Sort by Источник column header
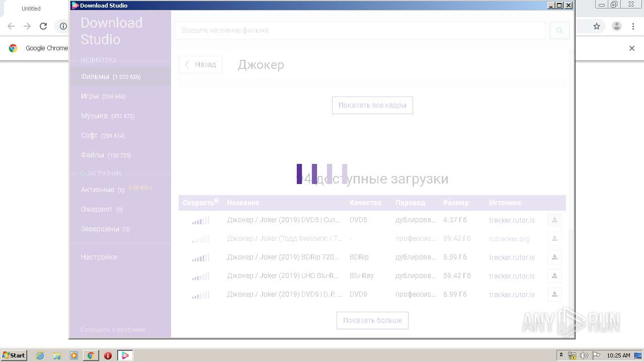644x362 pixels. [x=505, y=203]
